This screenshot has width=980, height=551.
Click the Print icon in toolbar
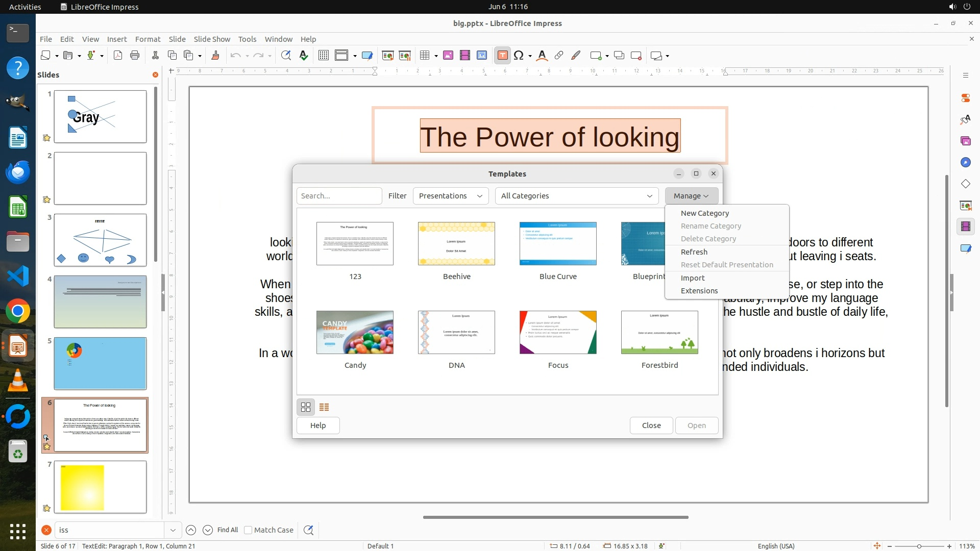[135, 56]
